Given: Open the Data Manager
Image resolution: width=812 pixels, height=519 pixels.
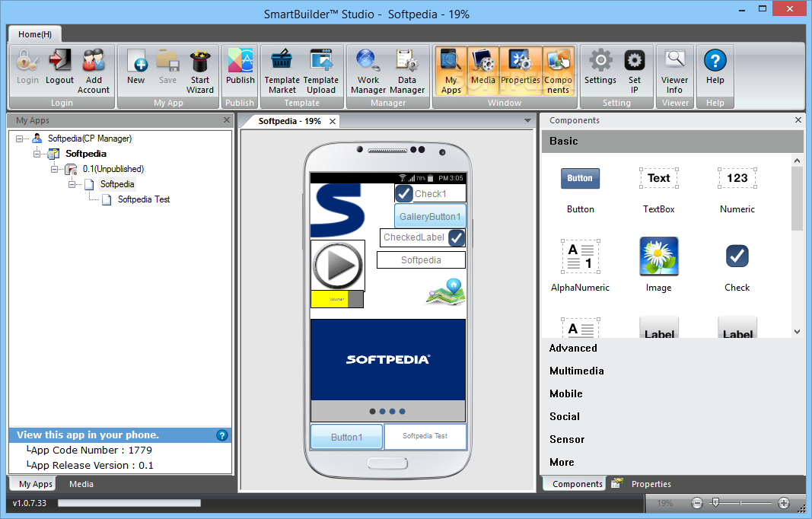Looking at the screenshot, I should coord(407,71).
